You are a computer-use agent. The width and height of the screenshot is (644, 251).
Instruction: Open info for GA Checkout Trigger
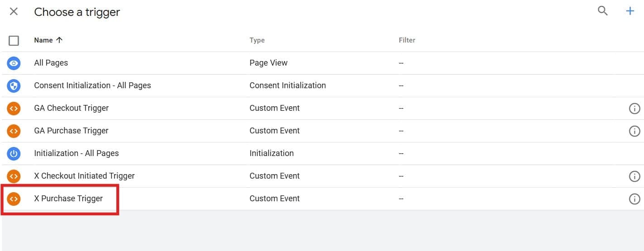click(634, 109)
